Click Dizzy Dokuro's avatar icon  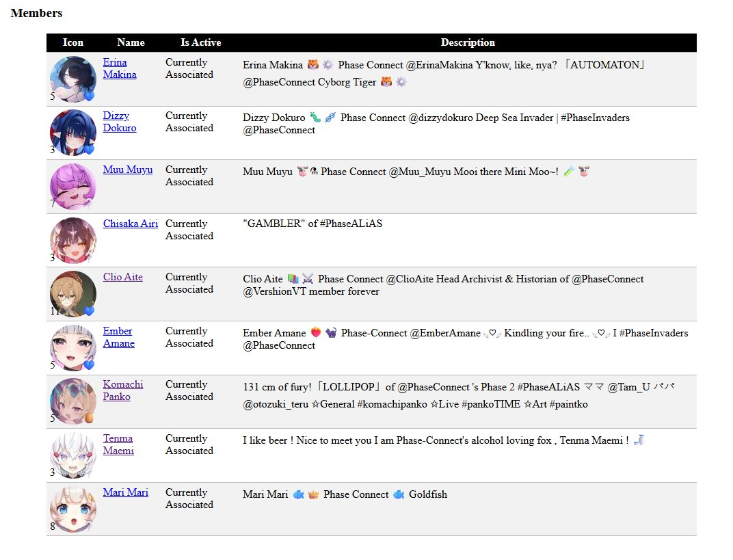coord(73,132)
